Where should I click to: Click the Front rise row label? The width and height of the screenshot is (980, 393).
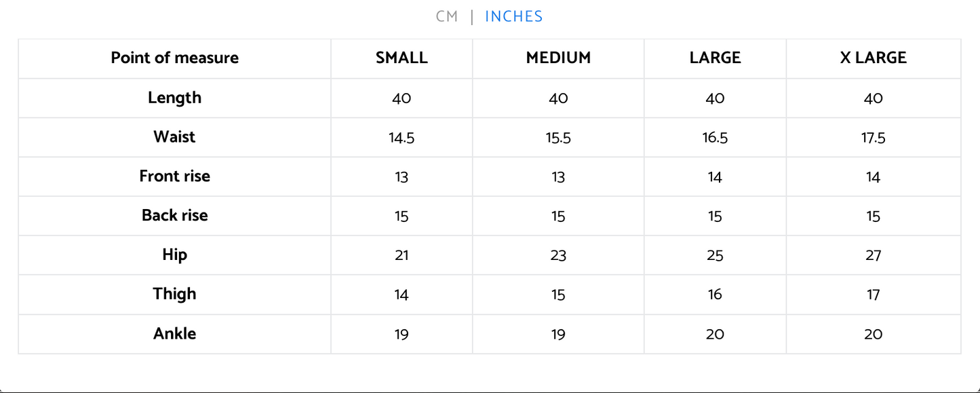[x=175, y=176]
